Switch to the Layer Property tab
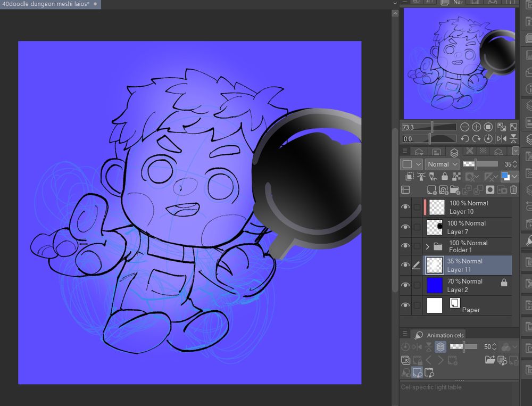 click(x=436, y=152)
